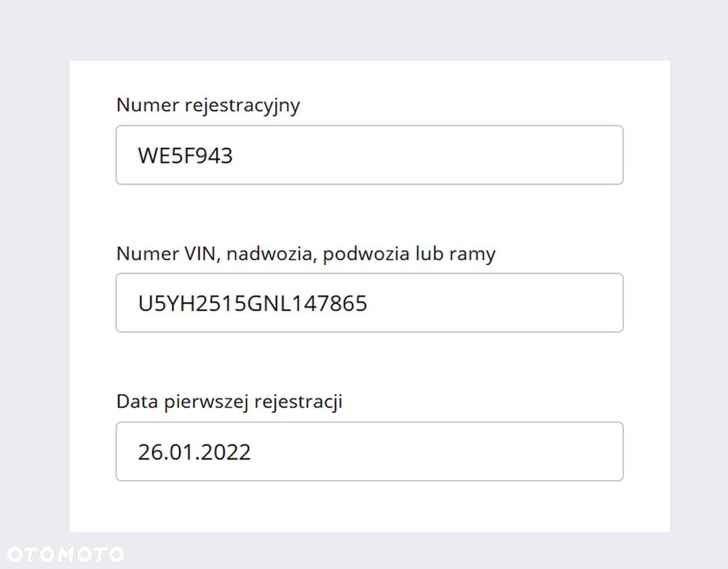Screen dimensions: 728x569
Task: Click empty space right of WE5F943 in field
Action: pos(437,156)
